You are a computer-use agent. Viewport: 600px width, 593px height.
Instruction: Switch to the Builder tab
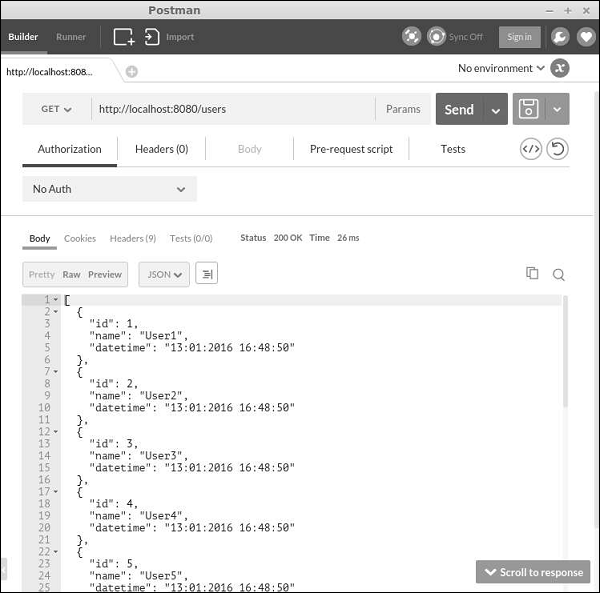[23, 37]
